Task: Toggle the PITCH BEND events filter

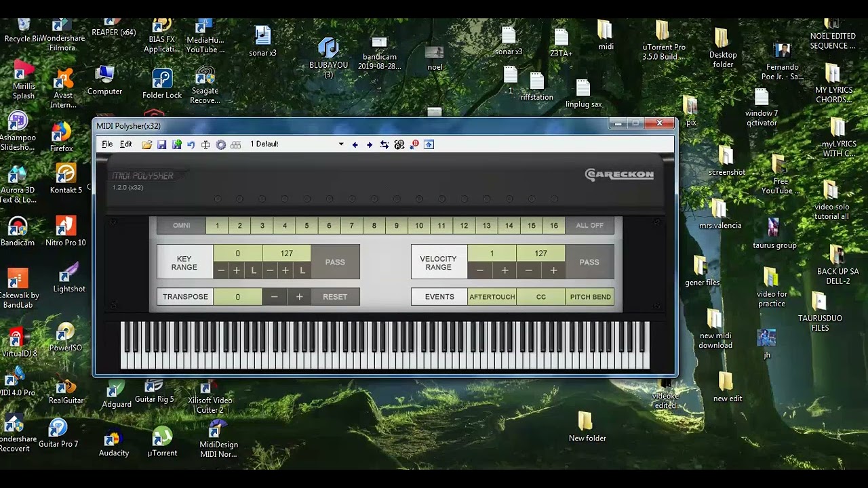Action: point(590,297)
